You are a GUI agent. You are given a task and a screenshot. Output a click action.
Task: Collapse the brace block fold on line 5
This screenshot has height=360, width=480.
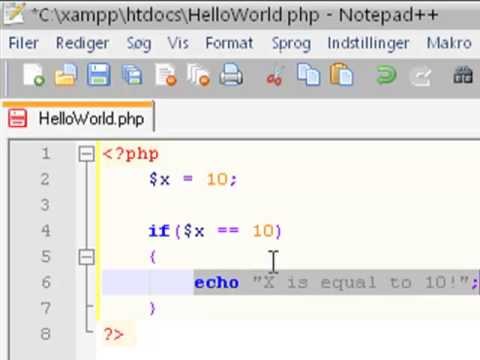click(x=86, y=257)
